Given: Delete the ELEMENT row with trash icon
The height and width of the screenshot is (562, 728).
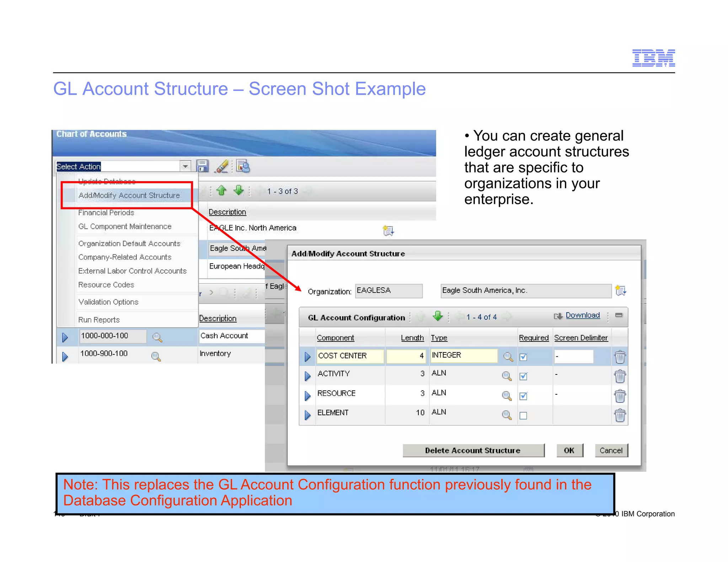Looking at the screenshot, I should click(x=620, y=415).
